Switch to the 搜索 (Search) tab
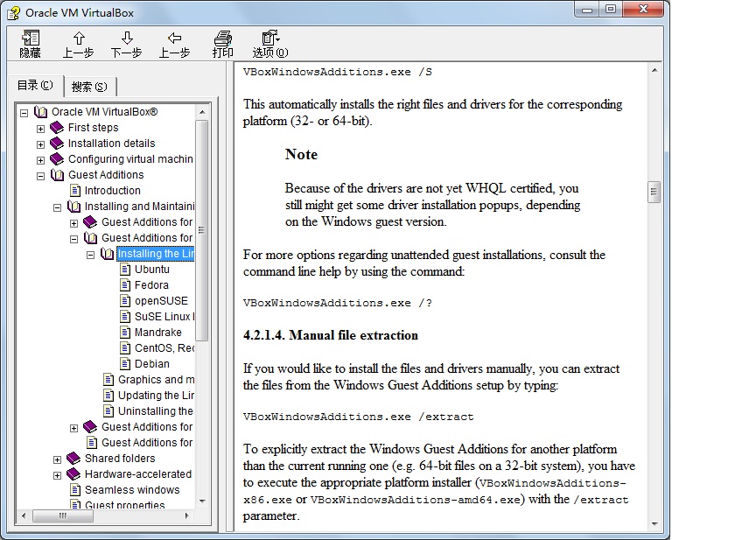Screen dimensions: 756x540 click(89, 87)
